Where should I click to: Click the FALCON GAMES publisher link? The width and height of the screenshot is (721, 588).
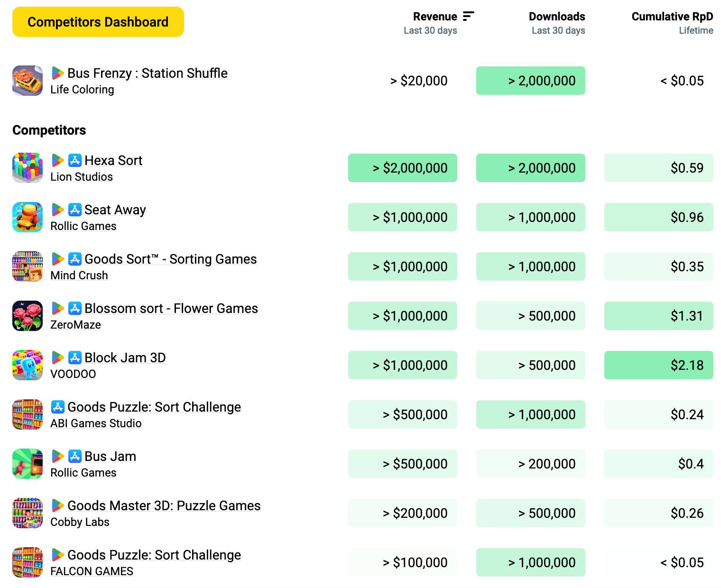point(92,571)
